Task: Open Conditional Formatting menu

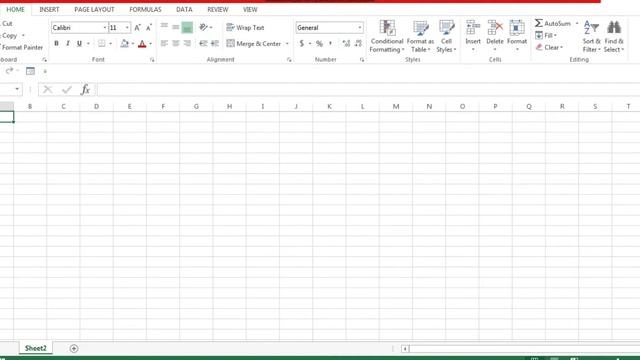Action: tap(387, 36)
